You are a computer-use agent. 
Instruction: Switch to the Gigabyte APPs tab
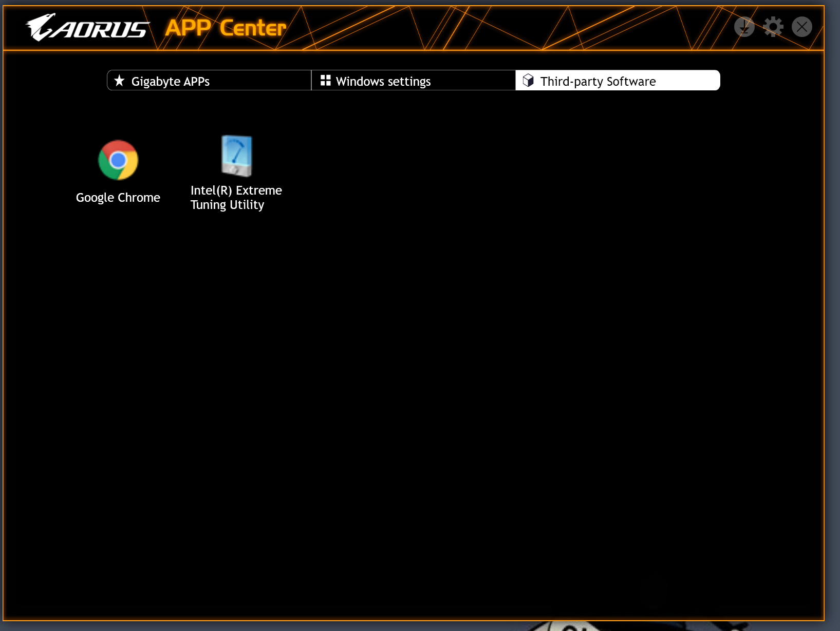pyautogui.click(x=209, y=81)
